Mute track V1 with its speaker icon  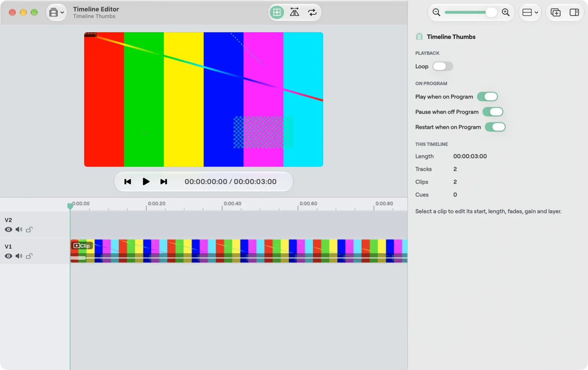point(19,256)
